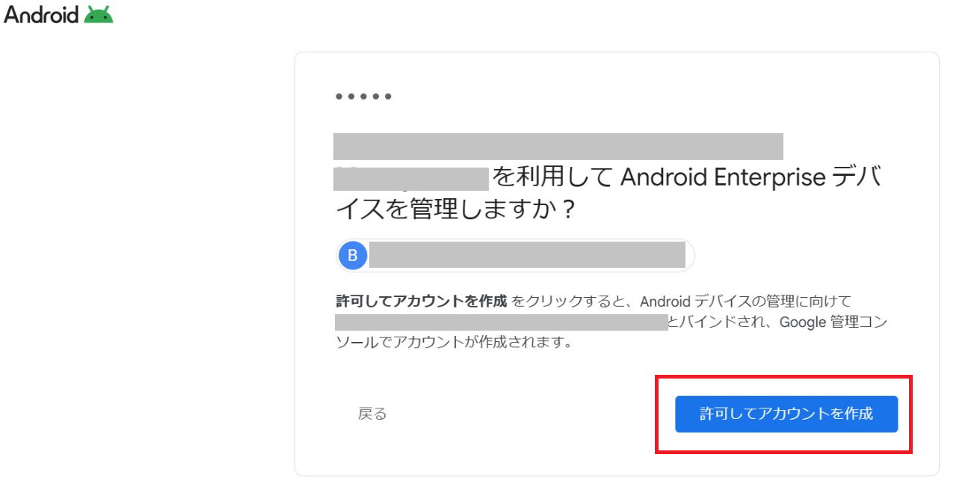Click the last dot of the step indicator
The image size is (980, 499).
[x=387, y=97]
